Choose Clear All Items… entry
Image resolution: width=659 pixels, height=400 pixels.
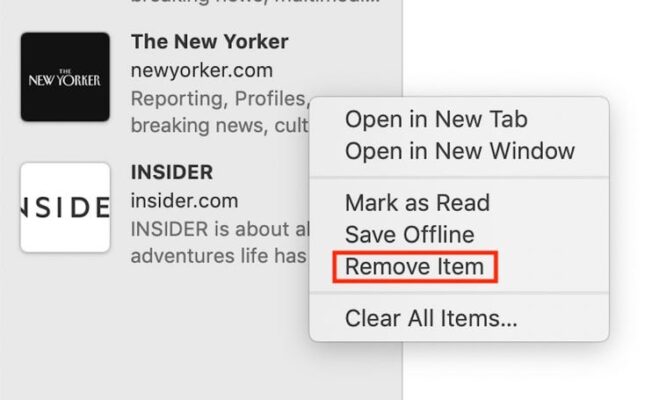pyautogui.click(x=431, y=318)
